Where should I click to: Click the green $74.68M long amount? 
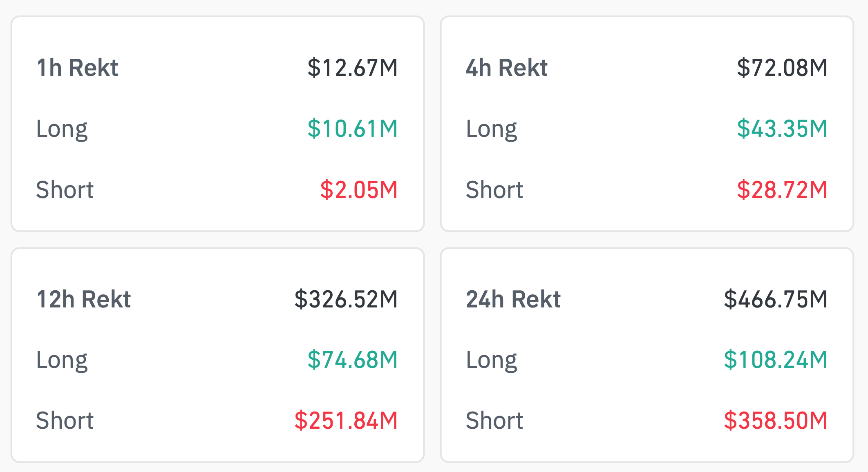pos(352,360)
